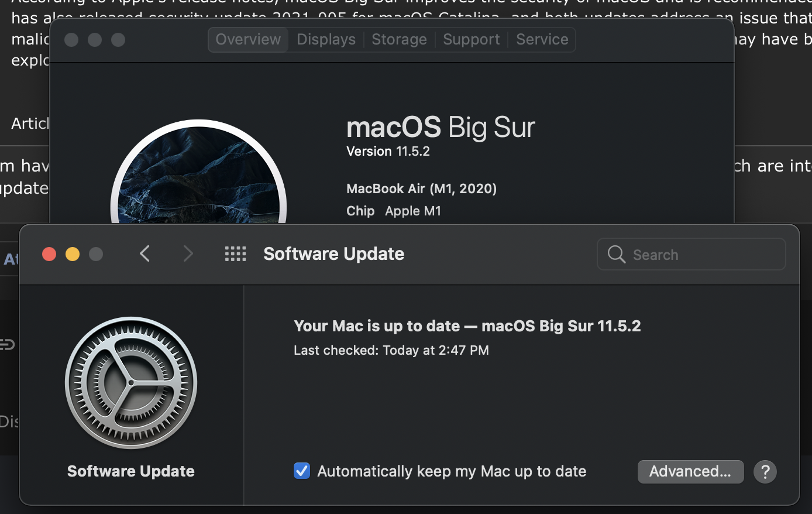Image resolution: width=812 pixels, height=514 pixels.
Task: Minimize the Software Update window
Action: pyautogui.click(x=73, y=254)
